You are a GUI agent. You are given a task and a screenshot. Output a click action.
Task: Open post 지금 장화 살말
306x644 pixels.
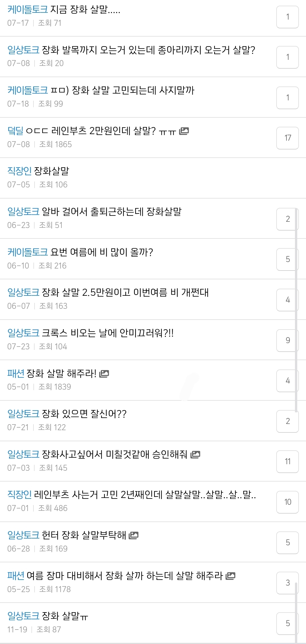click(x=85, y=10)
